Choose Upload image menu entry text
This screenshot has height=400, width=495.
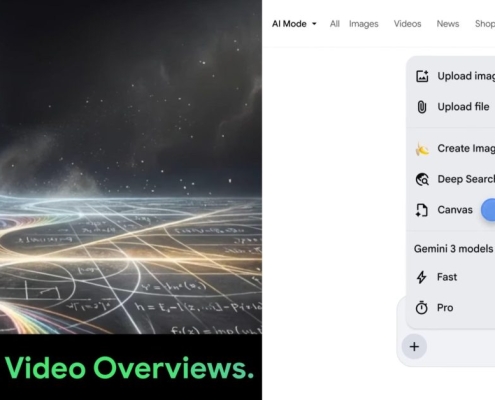pyautogui.click(x=466, y=76)
